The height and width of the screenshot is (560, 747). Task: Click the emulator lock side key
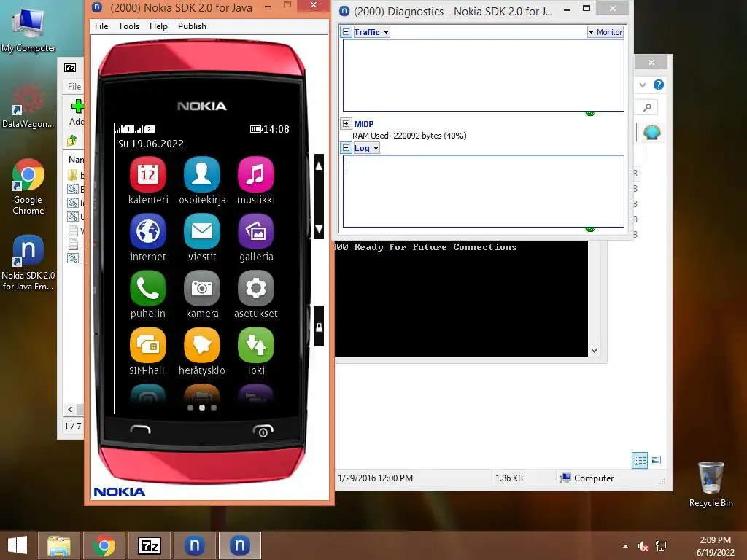319,327
